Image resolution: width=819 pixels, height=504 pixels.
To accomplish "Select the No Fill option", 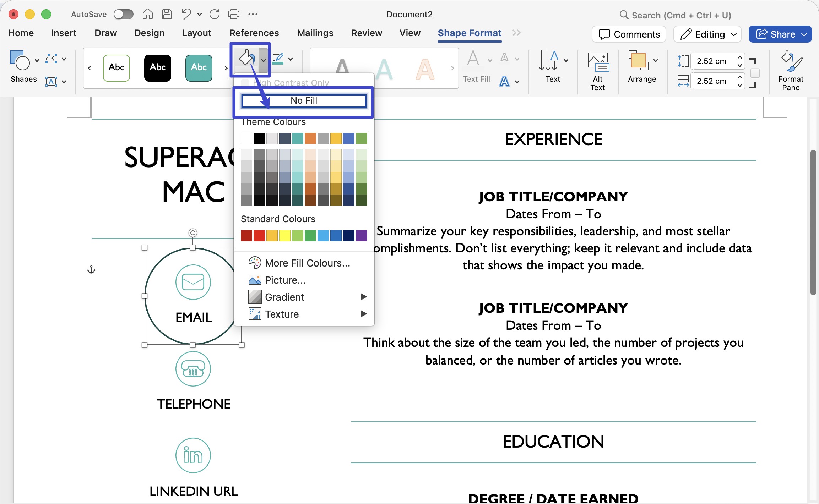I will [304, 101].
